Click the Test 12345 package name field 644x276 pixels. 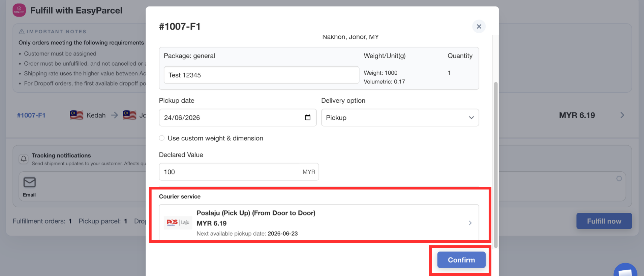[x=261, y=75]
